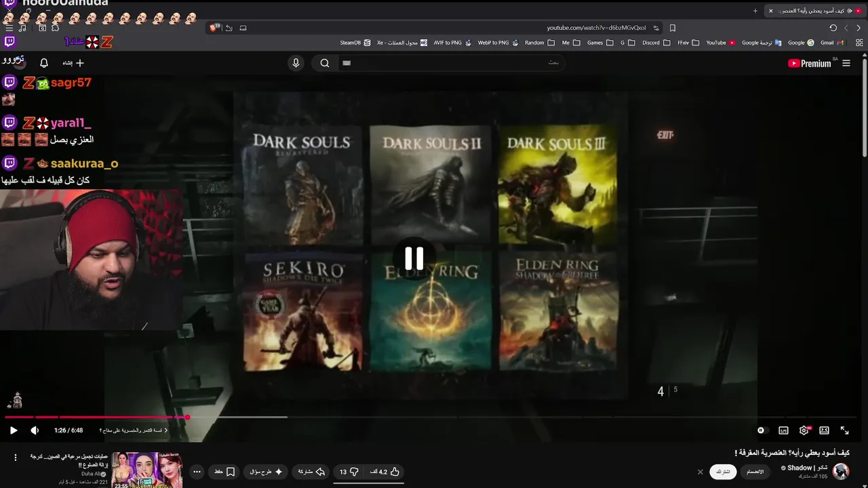Image resolution: width=868 pixels, height=488 pixels.
Task: Click the magnifier search button
Action: 325,63
